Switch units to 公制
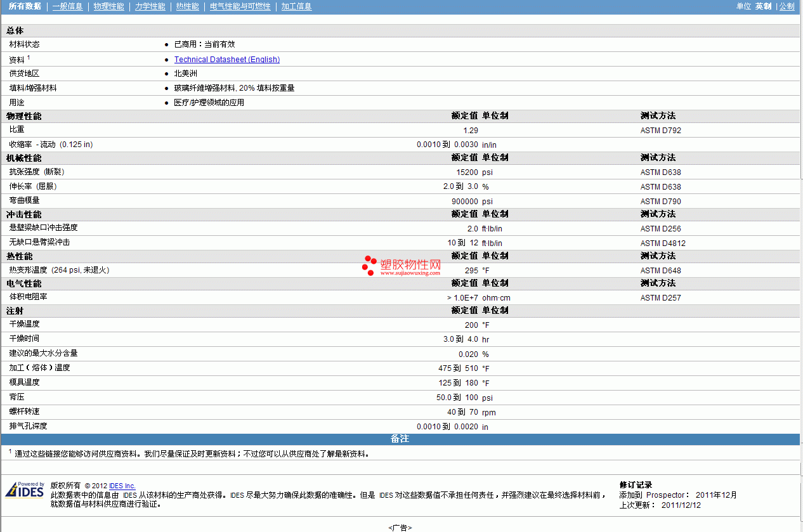 click(787, 6)
